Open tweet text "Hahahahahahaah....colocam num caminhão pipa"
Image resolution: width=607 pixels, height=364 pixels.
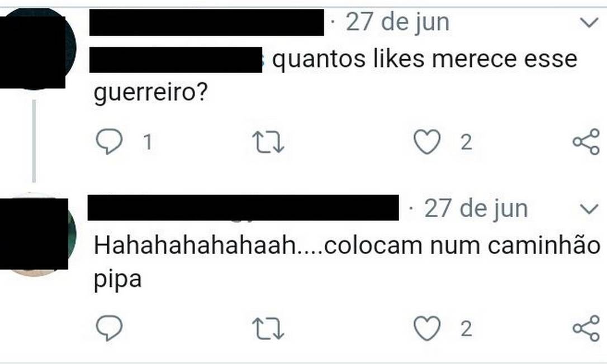[x=347, y=262]
